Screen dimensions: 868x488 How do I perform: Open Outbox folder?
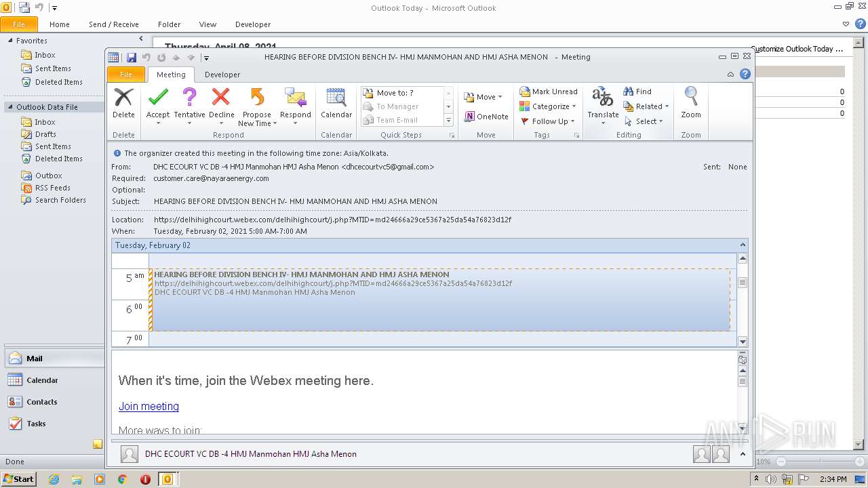pos(48,176)
